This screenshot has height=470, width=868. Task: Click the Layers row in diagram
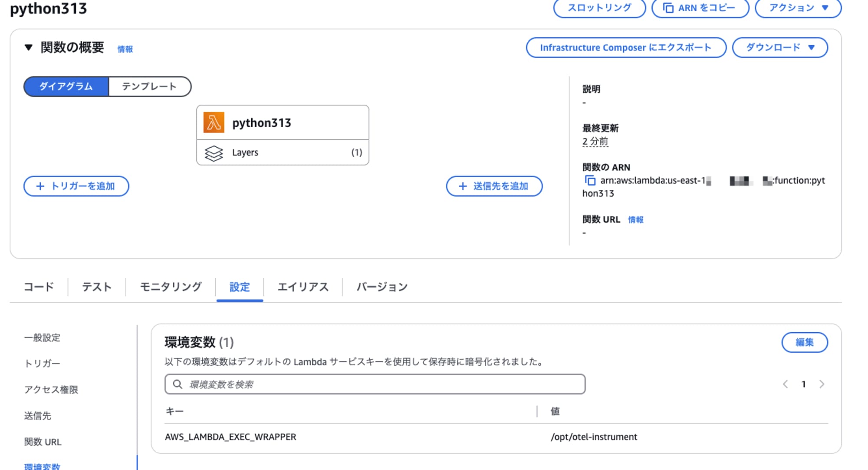click(283, 152)
